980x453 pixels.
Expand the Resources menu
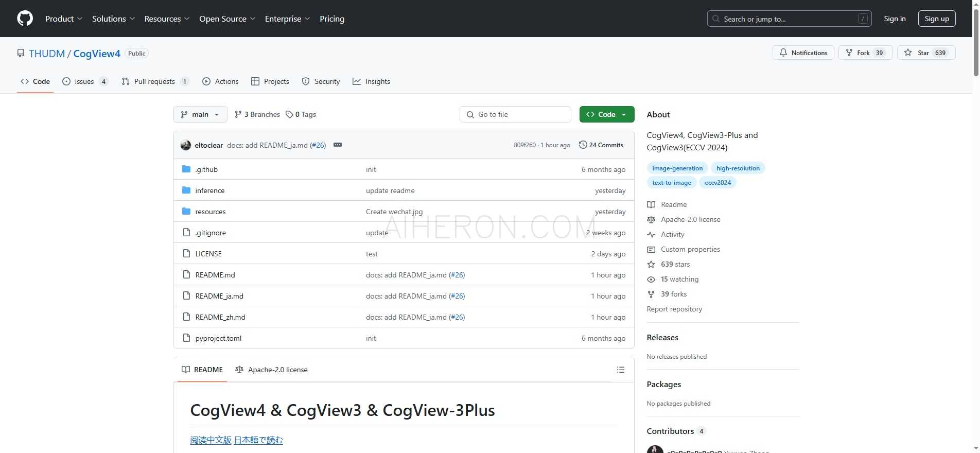tap(167, 19)
